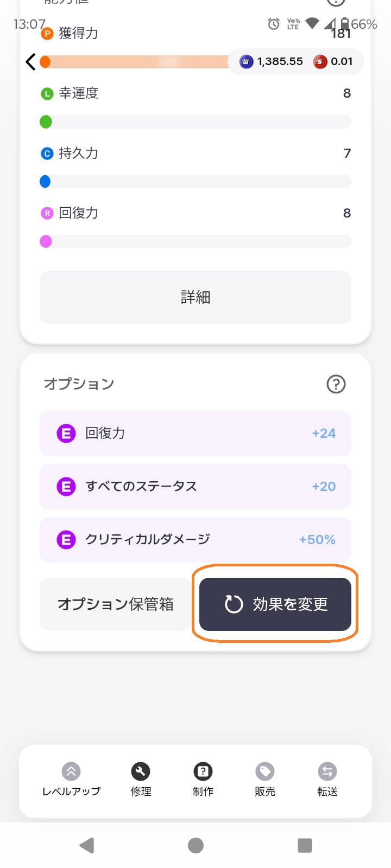Choose the クリティカルダメージ +50% option

point(195,540)
